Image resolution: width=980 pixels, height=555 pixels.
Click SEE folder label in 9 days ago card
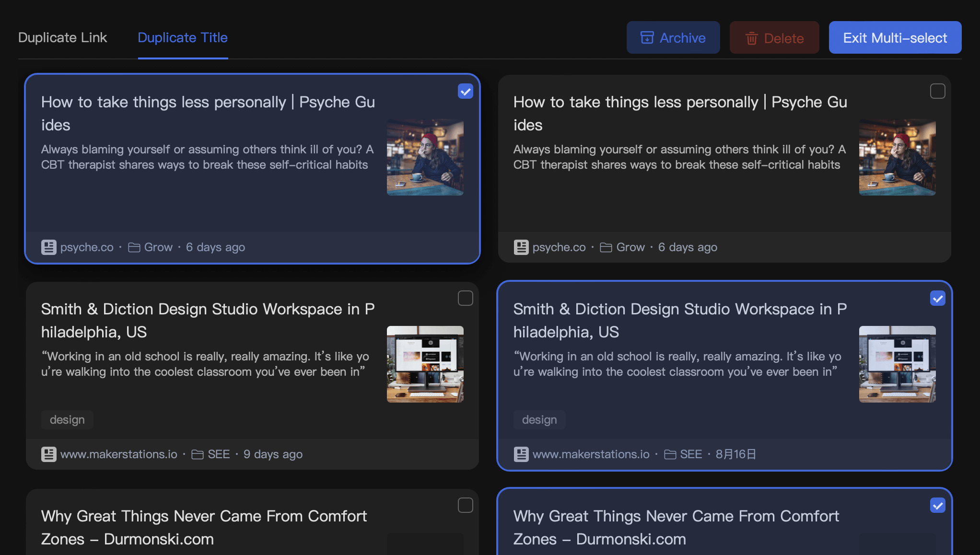pyautogui.click(x=219, y=454)
